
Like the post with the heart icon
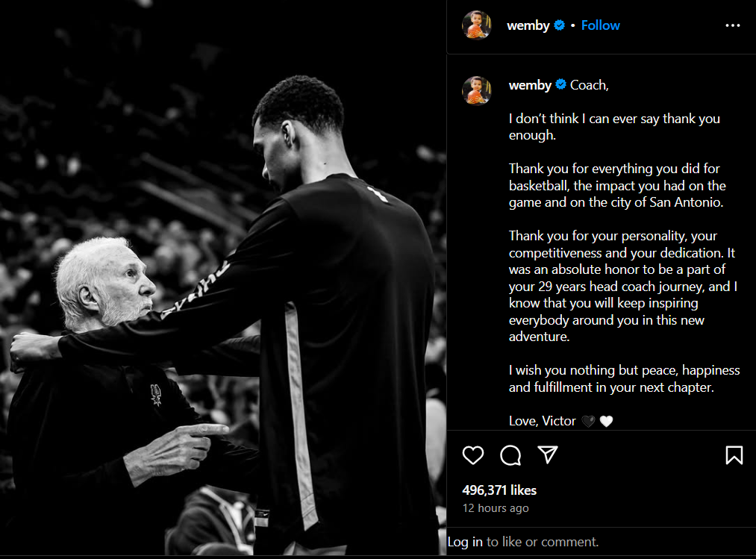[472, 455]
